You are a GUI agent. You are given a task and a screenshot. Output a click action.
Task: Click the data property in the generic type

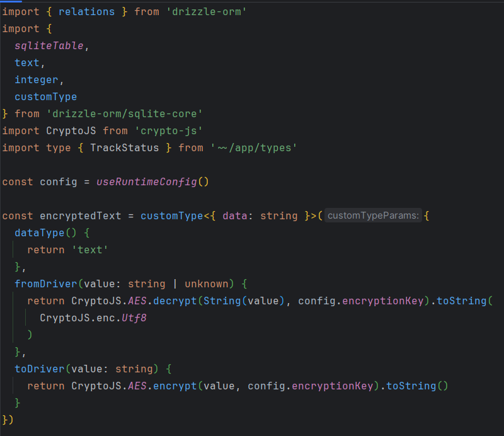coord(234,215)
